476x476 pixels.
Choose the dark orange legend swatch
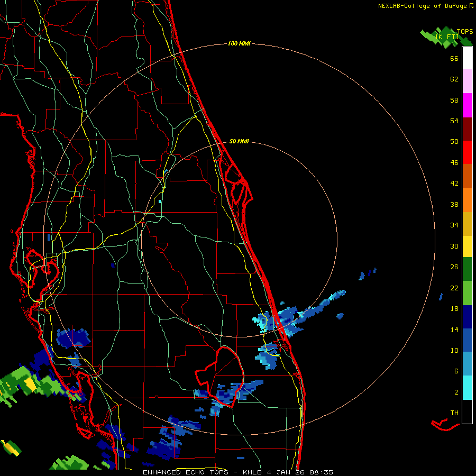coord(467,176)
